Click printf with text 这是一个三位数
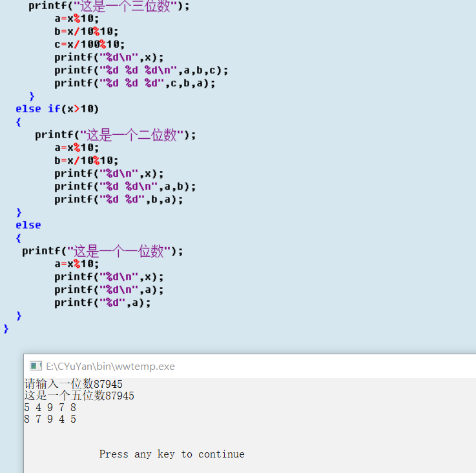The height and width of the screenshot is (473, 476). pyautogui.click(x=109, y=5)
